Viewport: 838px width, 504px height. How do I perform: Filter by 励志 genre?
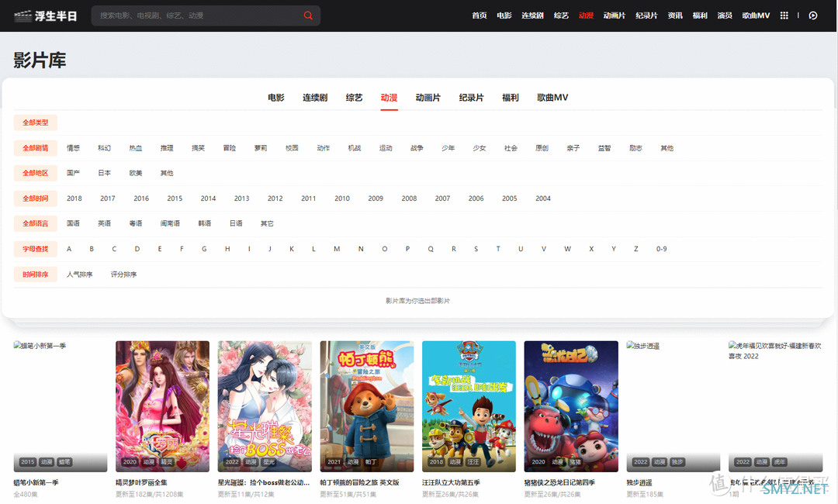(635, 148)
